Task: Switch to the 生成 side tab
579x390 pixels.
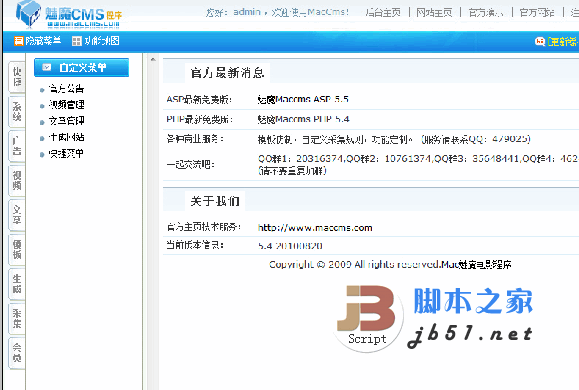Action: pyautogui.click(x=17, y=284)
